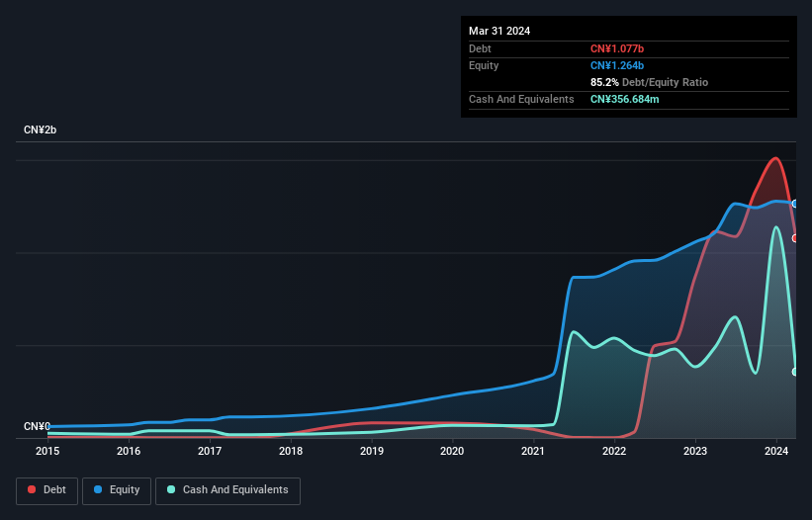Click the Equity row label in tooltip
The height and width of the screenshot is (520, 812).
click(484, 65)
